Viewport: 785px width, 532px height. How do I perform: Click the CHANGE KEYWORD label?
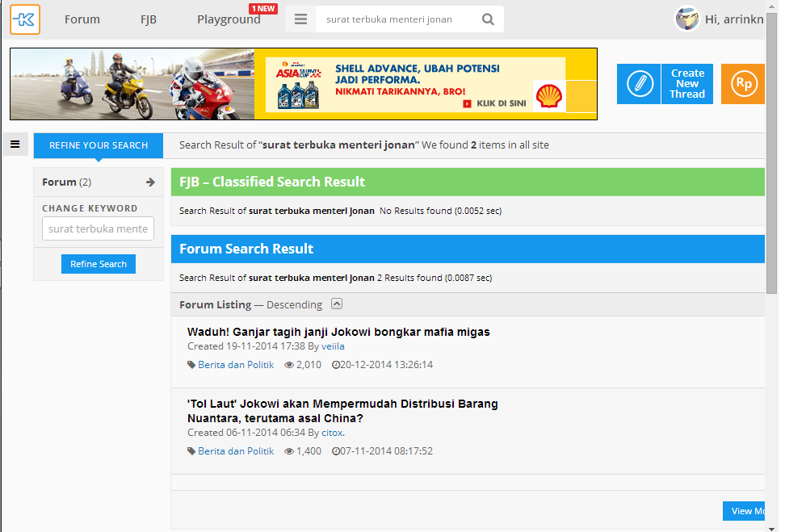(x=90, y=208)
